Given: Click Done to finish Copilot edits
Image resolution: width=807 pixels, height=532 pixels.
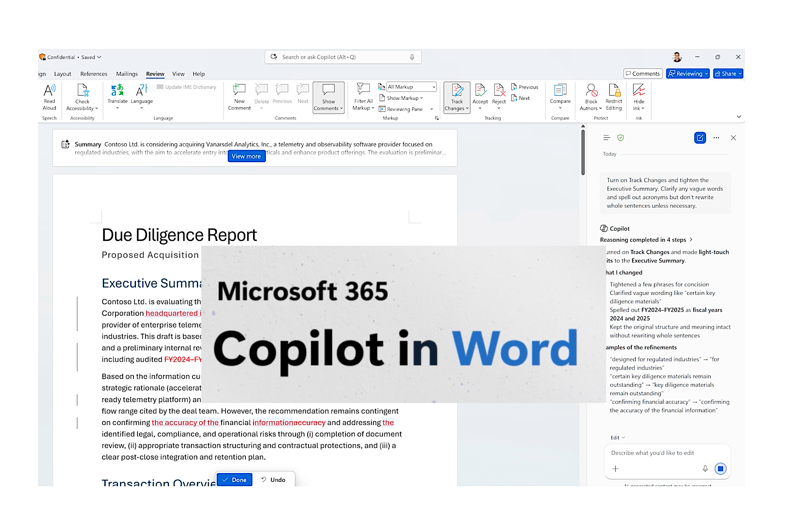Looking at the screenshot, I should (234, 479).
